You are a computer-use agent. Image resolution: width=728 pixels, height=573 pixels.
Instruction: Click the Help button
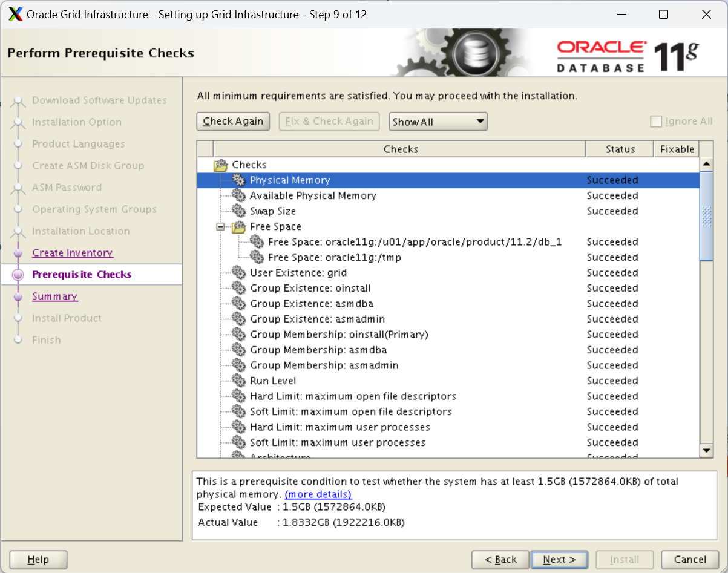38,560
